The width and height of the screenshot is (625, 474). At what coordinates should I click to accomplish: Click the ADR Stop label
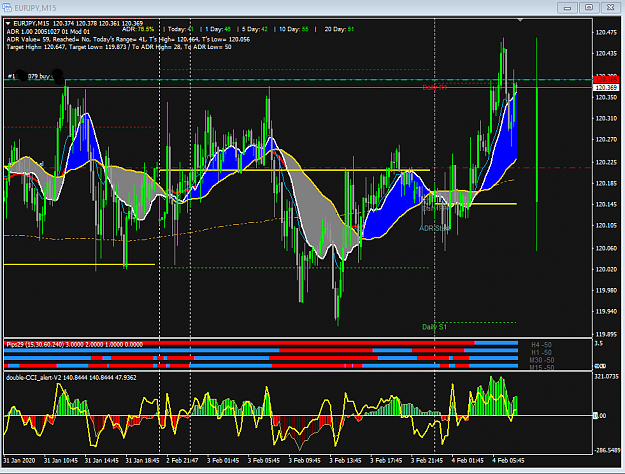tap(434, 228)
